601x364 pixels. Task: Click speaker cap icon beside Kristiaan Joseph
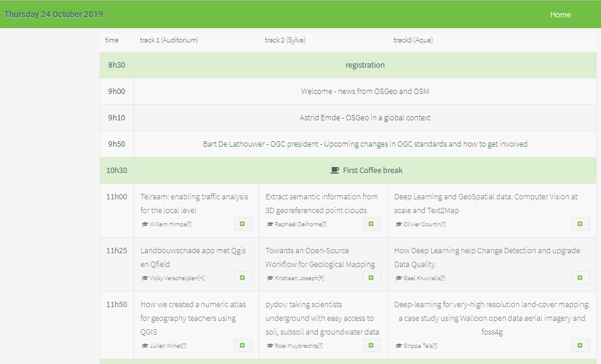point(270,278)
